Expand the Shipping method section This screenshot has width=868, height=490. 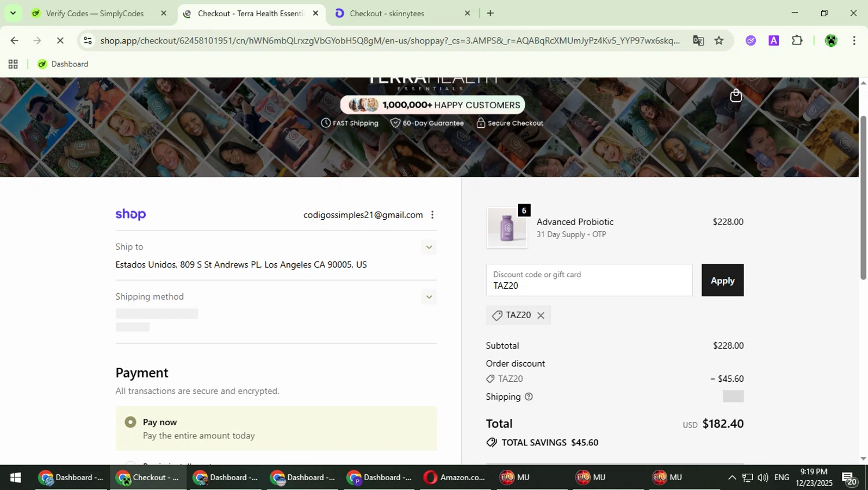429,297
